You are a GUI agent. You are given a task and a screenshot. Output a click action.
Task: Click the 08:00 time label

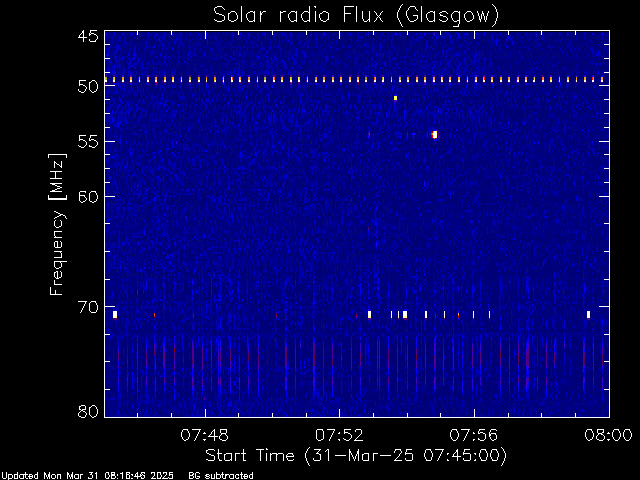pos(608,435)
